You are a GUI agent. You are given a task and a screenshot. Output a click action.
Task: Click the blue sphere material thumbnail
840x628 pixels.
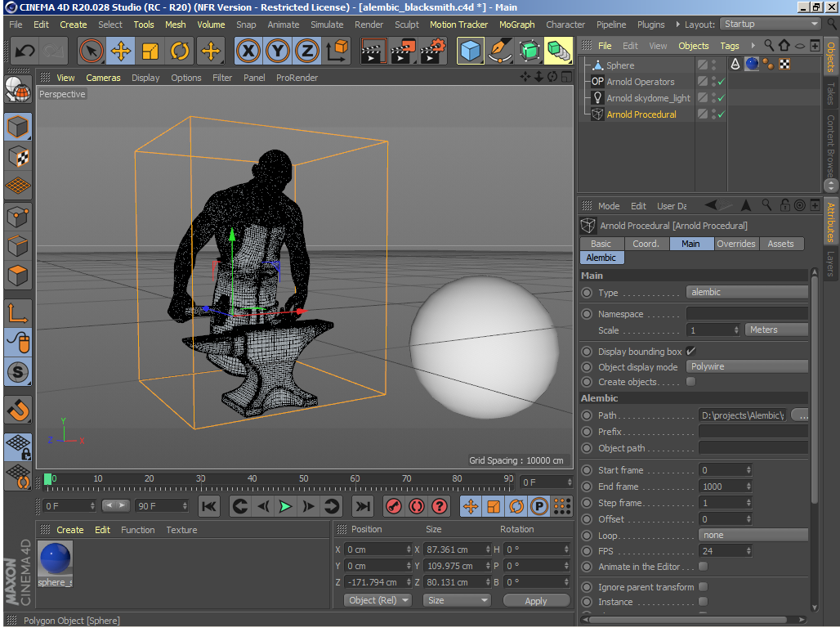coord(55,558)
